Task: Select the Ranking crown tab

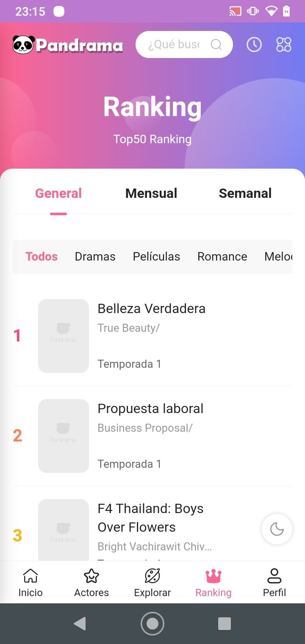Action: (x=213, y=583)
